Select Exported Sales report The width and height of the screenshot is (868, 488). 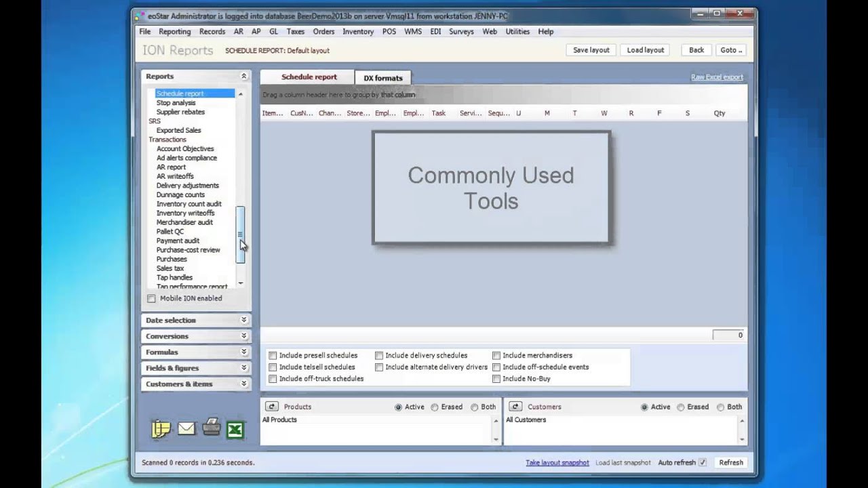(178, 130)
